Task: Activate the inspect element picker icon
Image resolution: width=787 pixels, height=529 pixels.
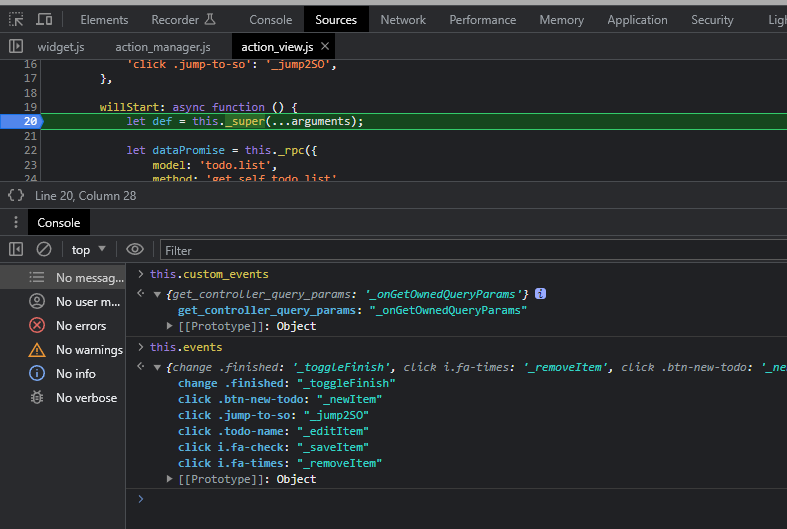Action: tap(16, 20)
